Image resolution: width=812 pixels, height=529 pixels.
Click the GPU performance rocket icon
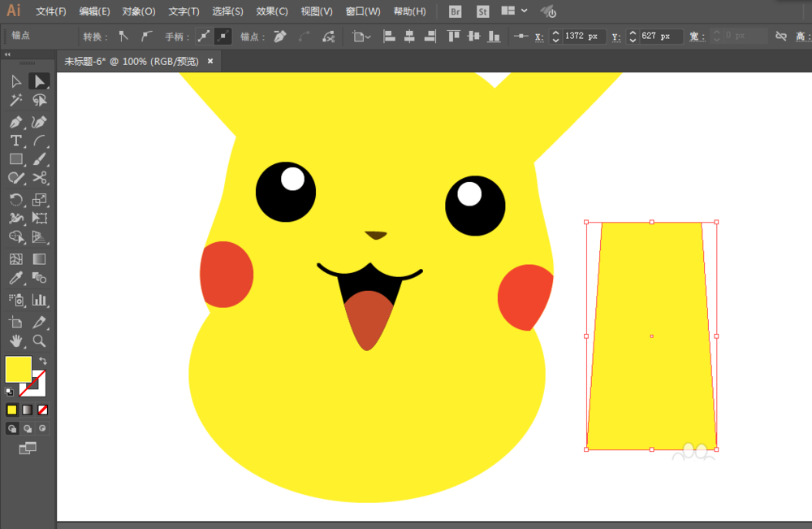(548, 11)
